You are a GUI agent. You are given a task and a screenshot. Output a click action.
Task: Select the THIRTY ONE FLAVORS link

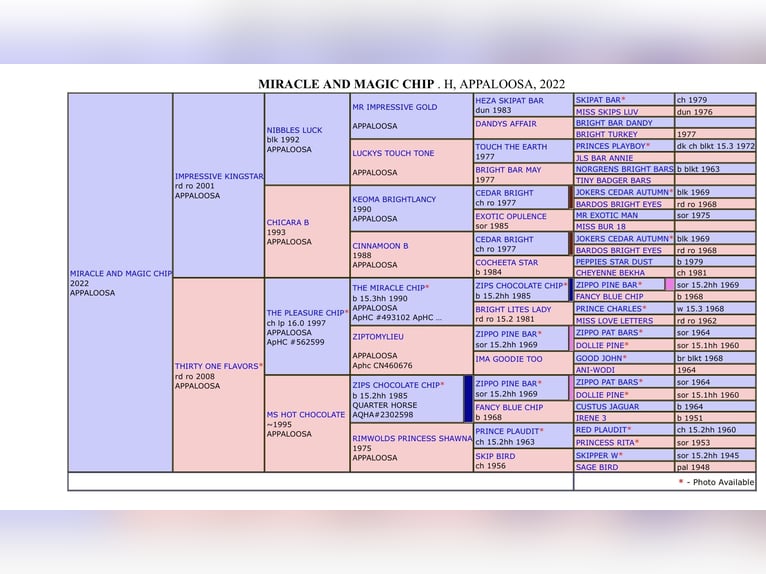[216, 366]
